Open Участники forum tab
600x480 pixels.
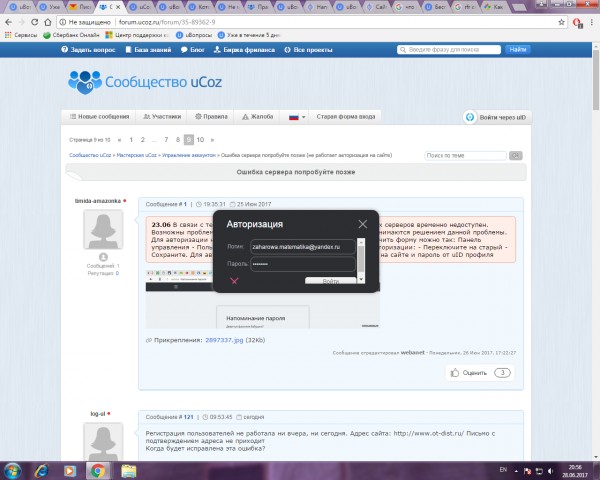click(x=162, y=116)
